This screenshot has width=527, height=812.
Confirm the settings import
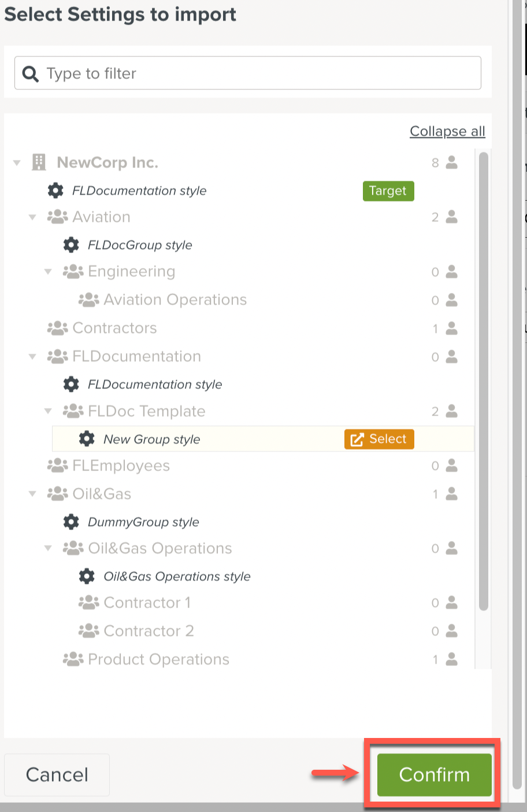tap(434, 774)
